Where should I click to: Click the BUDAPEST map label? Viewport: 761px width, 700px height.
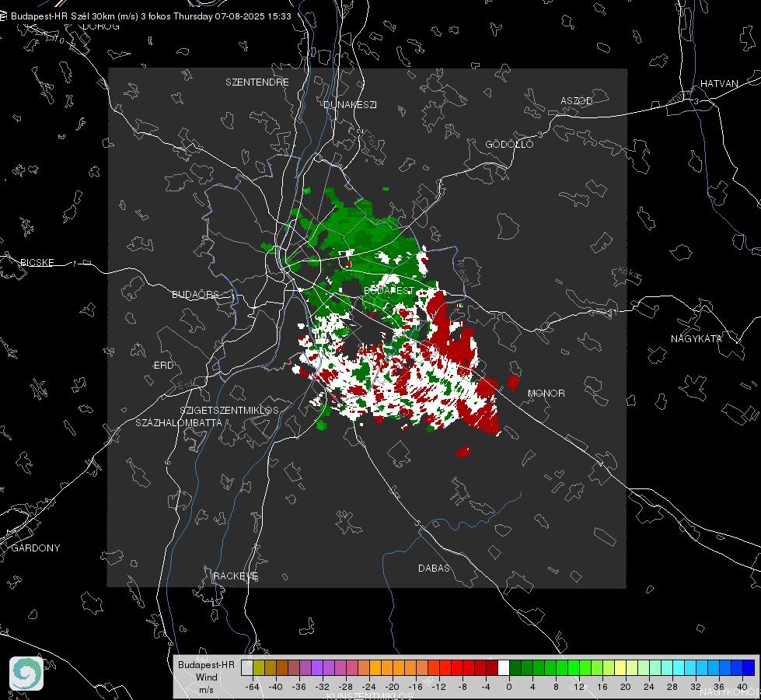[x=389, y=290]
